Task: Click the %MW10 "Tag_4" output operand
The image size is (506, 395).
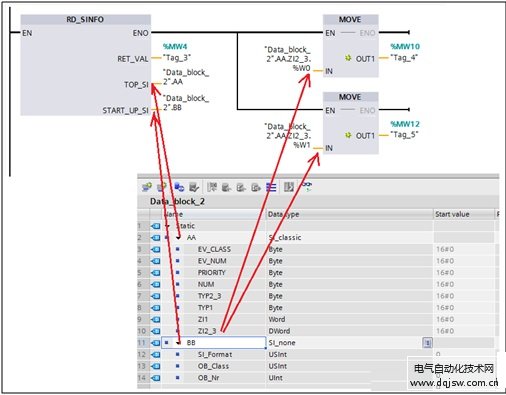Action: click(405, 52)
